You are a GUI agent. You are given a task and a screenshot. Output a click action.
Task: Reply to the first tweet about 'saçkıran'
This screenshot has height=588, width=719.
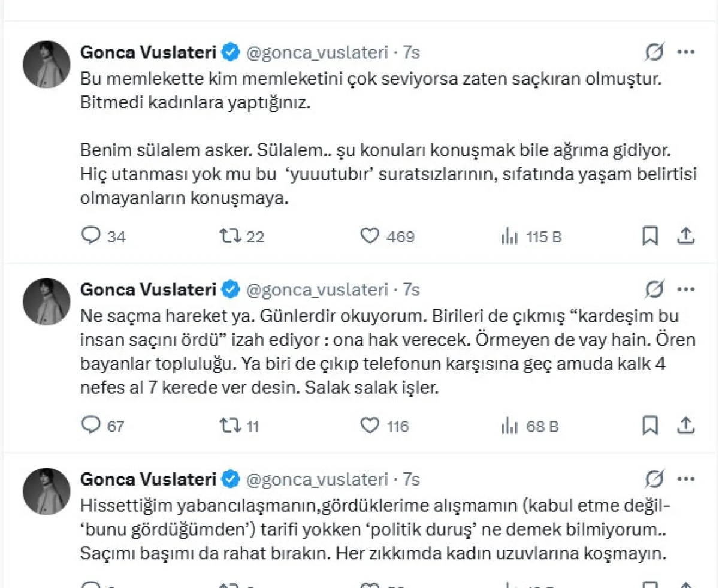91,236
